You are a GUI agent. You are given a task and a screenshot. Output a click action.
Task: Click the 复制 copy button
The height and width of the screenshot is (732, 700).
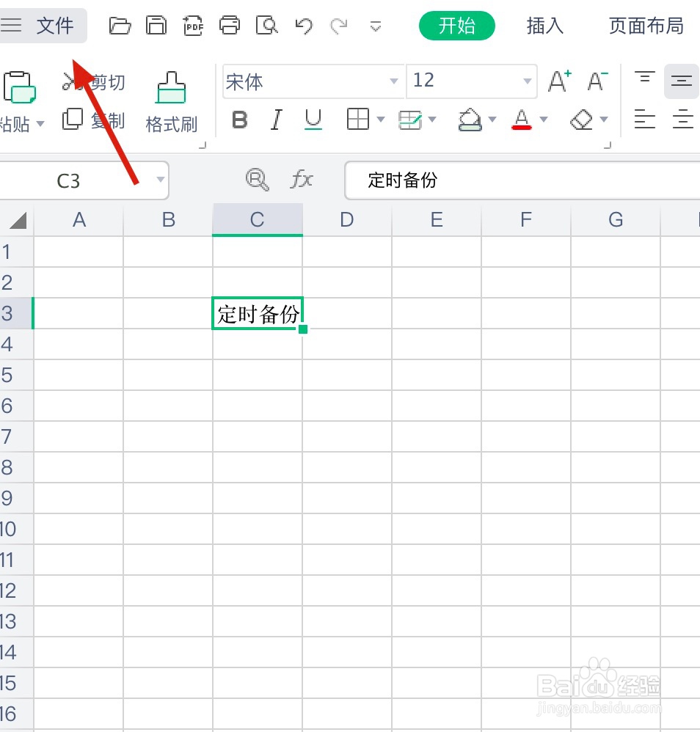click(x=94, y=120)
